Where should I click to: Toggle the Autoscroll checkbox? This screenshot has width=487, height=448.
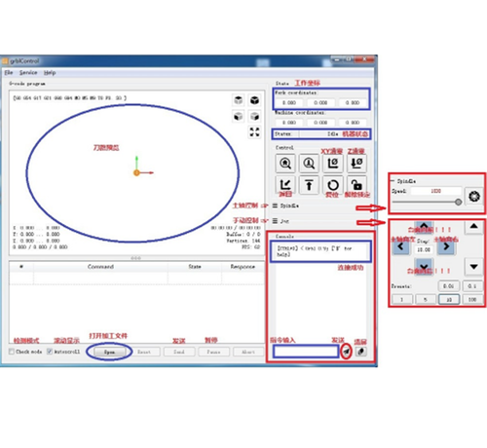[50, 352]
